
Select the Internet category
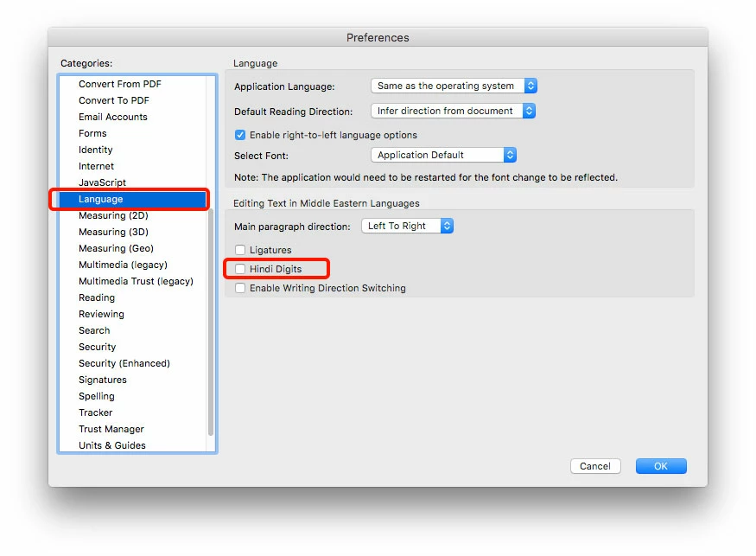click(132, 166)
